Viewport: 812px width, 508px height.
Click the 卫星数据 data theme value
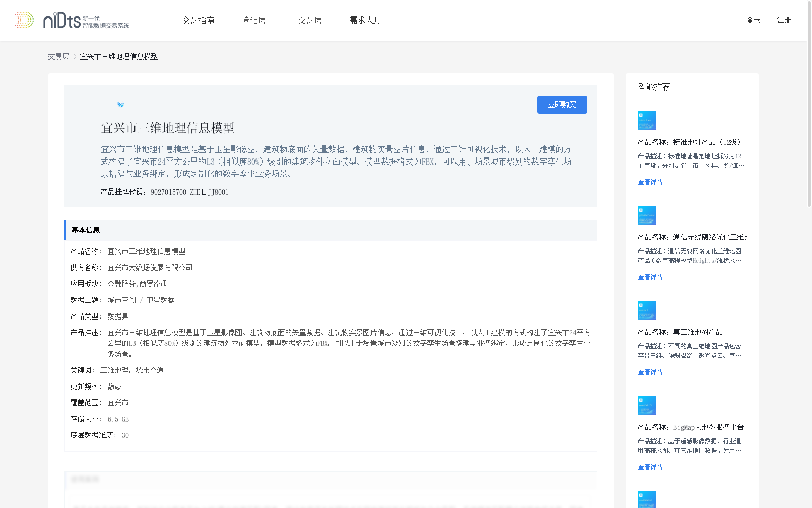pyautogui.click(x=160, y=300)
